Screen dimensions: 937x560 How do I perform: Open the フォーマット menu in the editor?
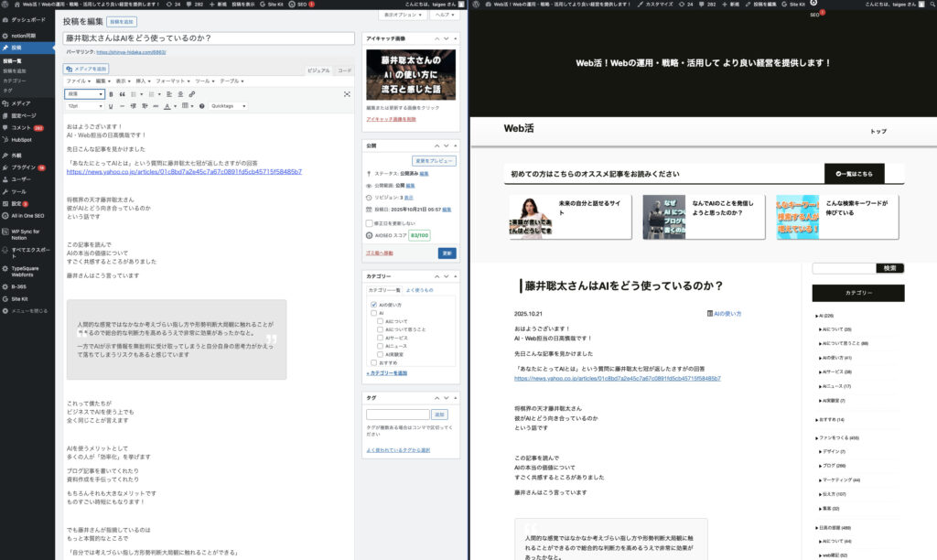pyautogui.click(x=169, y=81)
